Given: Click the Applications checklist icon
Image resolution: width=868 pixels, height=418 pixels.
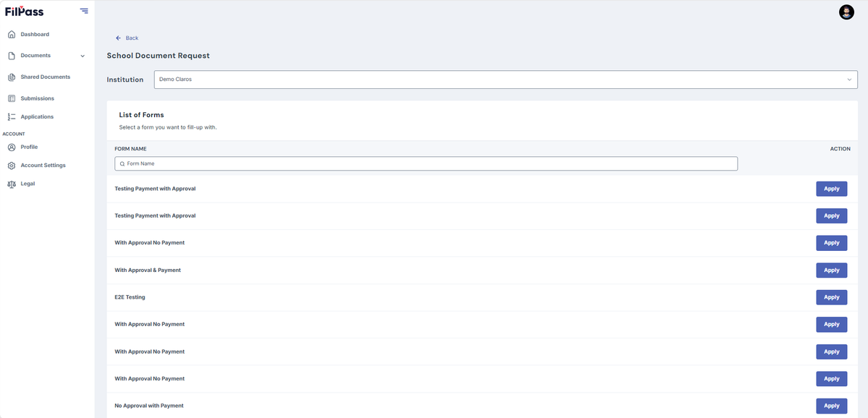Looking at the screenshot, I should [12, 117].
